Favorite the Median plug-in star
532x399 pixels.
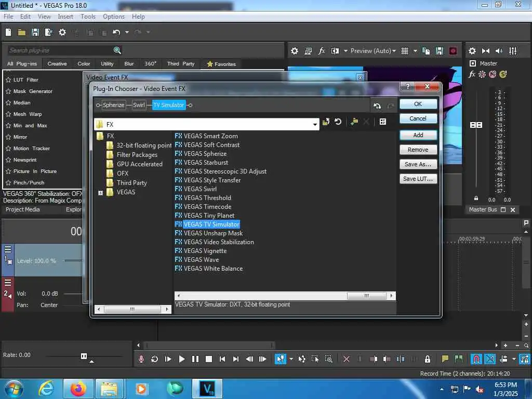pyautogui.click(x=8, y=103)
